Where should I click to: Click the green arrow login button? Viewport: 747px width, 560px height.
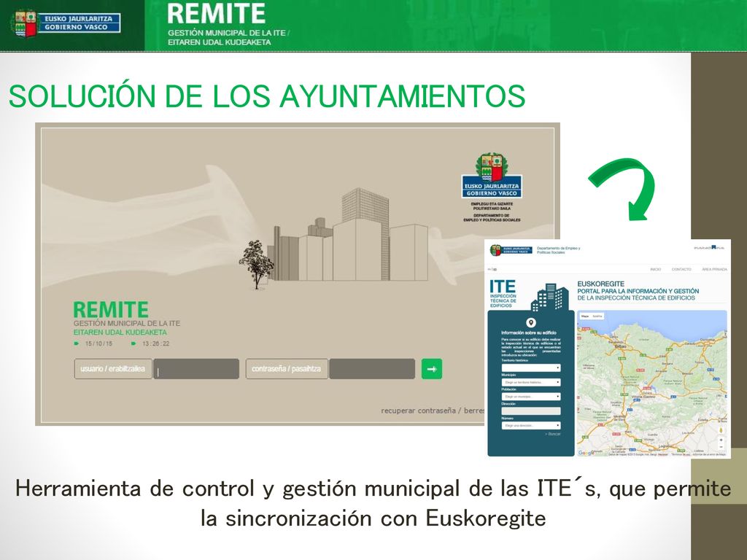[432, 369]
